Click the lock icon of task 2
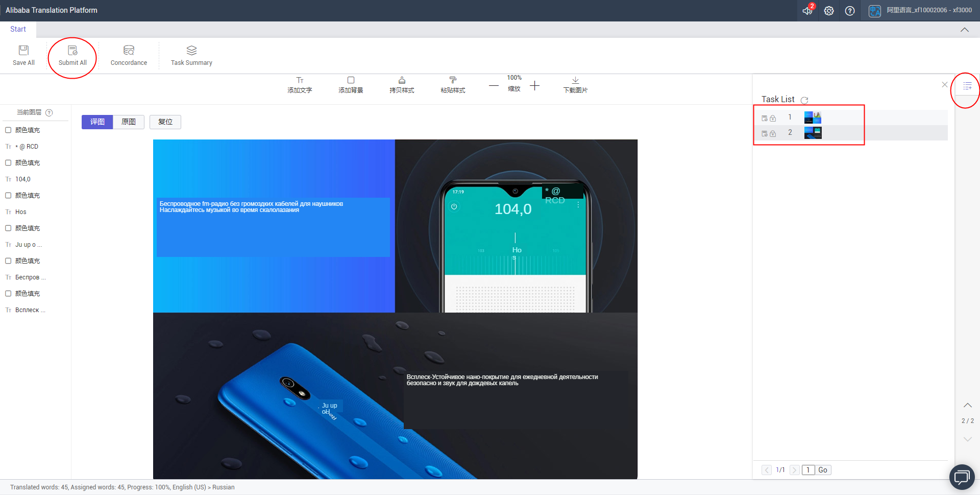The image size is (980, 495). click(773, 133)
